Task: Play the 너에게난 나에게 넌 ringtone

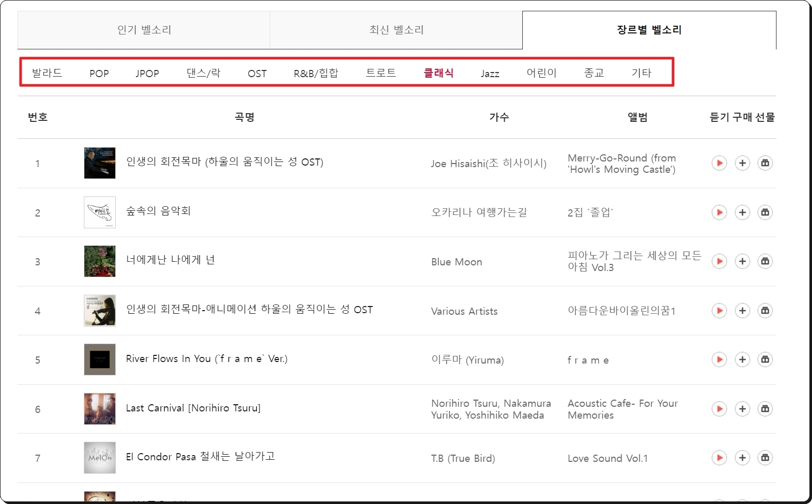Action: click(719, 261)
